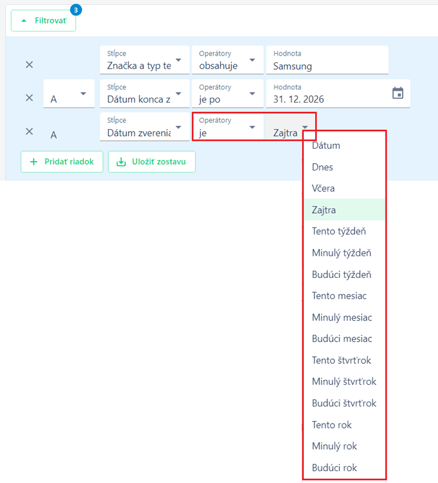438x483 pixels.
Task: Open Stĺpce dropdown showing Značka a typ
Action: (x=145, y=60)
